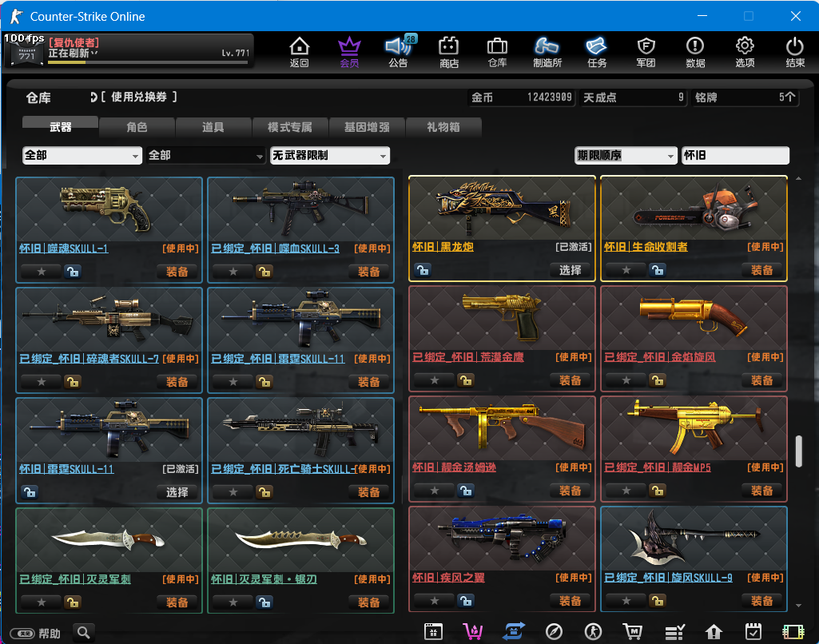The width and height of the screenshot is (819, 644).
Task: Toggle the 帮助 help switch
Action: tap(23, 634)
